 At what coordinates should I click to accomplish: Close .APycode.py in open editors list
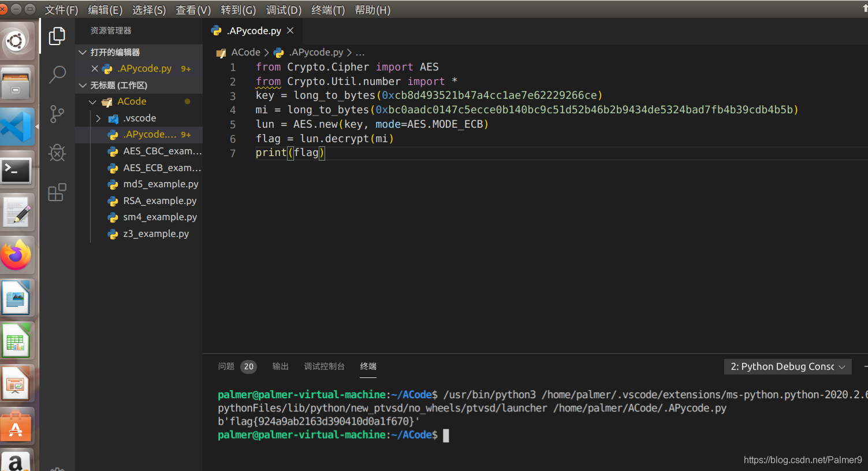pos(95,68)
